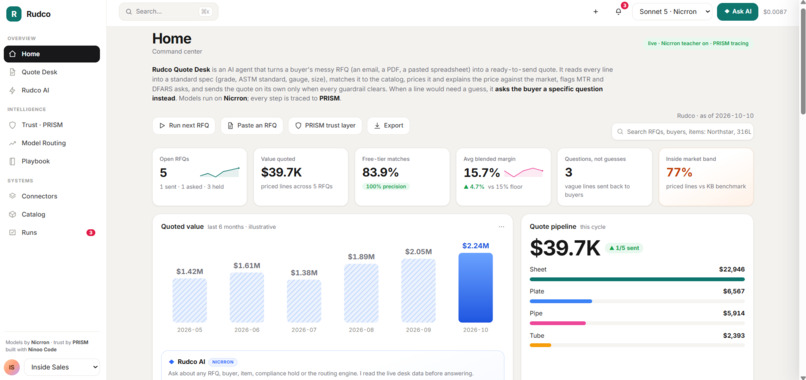Open Trust · PRISM section
806x380 pixels.
pyautogui.click(x=52, y=125)
